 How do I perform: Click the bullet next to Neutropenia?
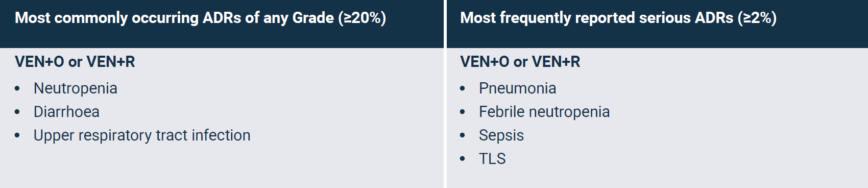[17, 89]
